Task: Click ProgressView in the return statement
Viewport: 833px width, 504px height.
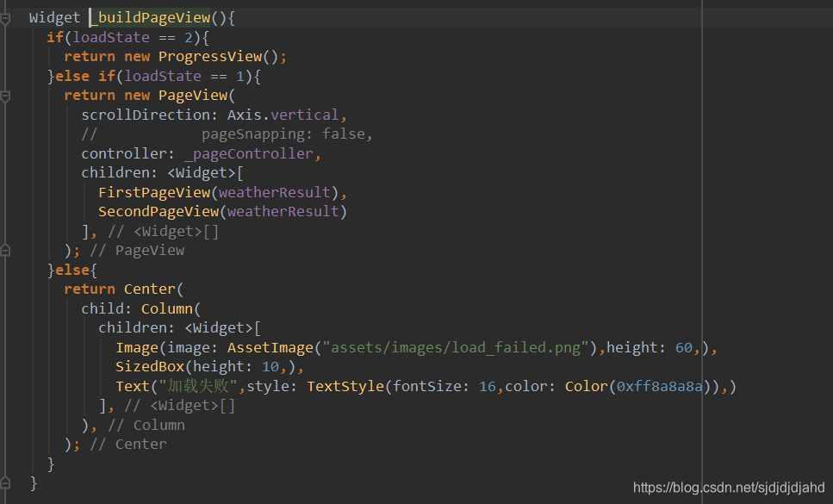Action: click(210, 57)
